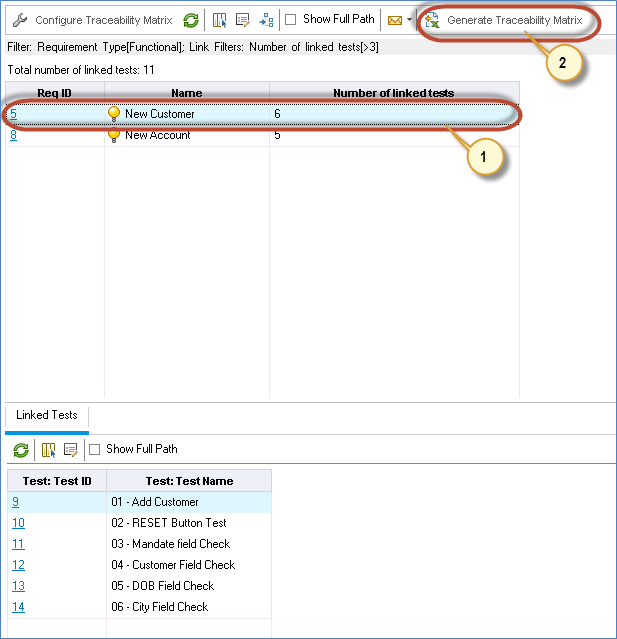Expand the email dropdown arrow
617x639 pixels.
click(409, 20)
